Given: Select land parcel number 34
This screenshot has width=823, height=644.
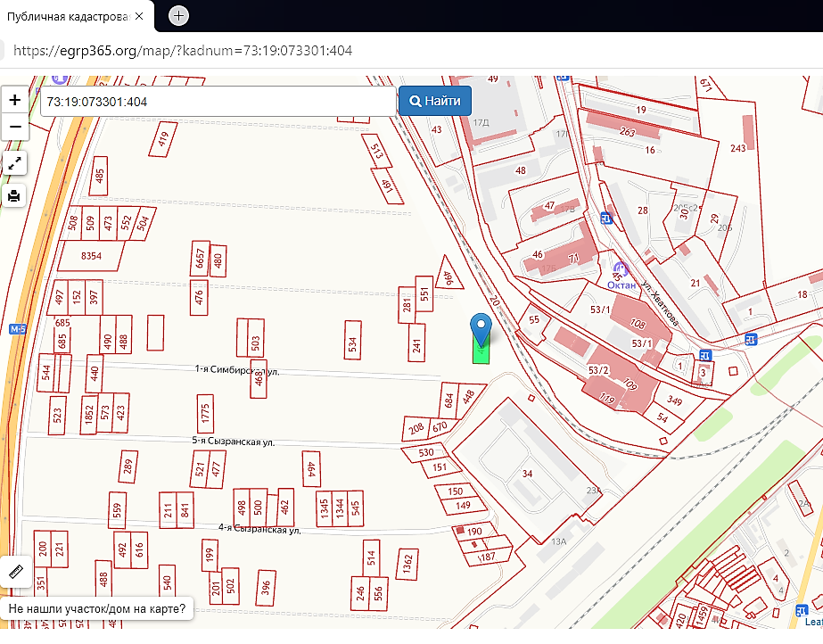Looking at the screenshot, I should pyautogui.click(x=526, y=473).
